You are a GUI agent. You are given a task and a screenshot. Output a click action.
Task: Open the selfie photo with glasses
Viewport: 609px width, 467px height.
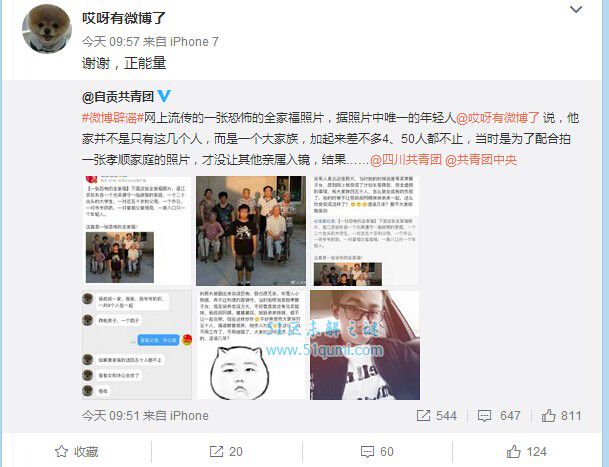[x=365, y=345]
